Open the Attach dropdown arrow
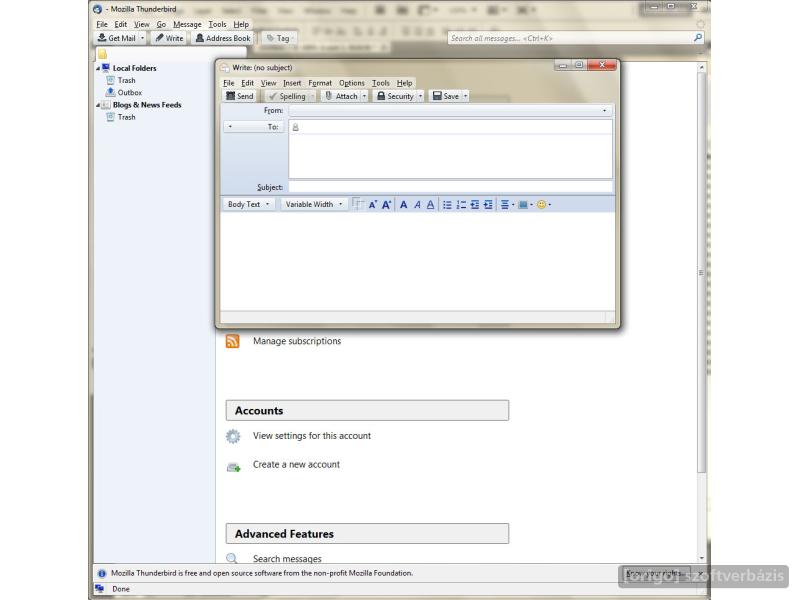This screenshot has width=800, height=600. 364,96
